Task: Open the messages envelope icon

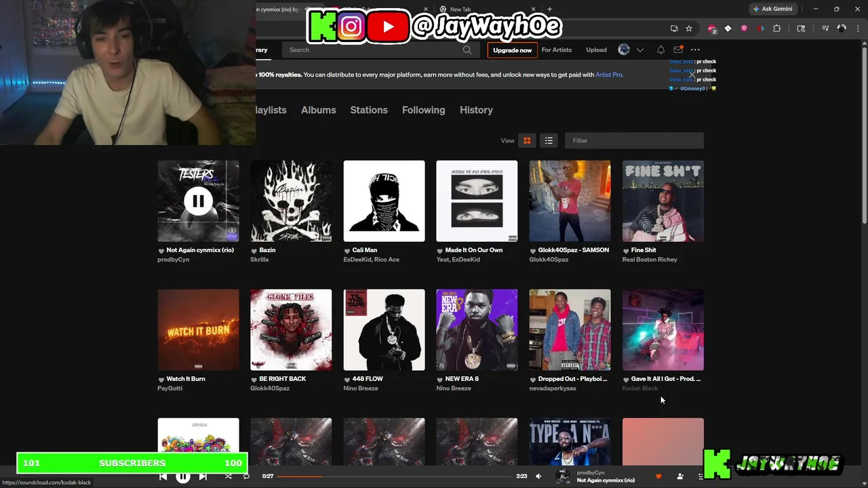Action: click(x=678, y=49)
